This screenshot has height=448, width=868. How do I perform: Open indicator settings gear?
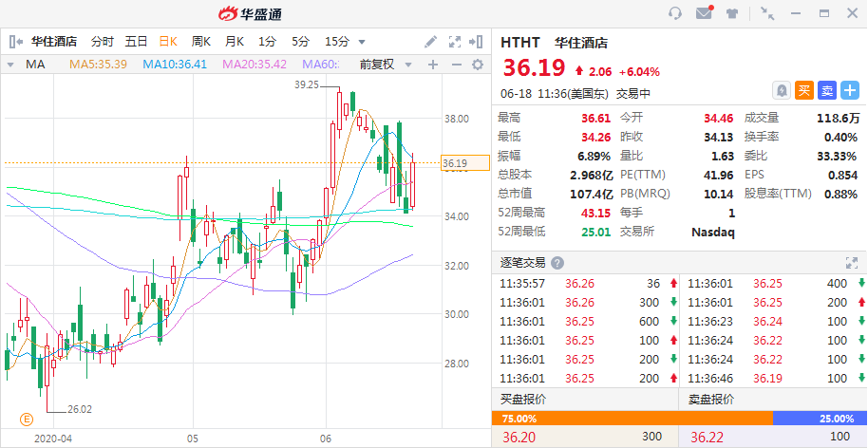(477, 65)
